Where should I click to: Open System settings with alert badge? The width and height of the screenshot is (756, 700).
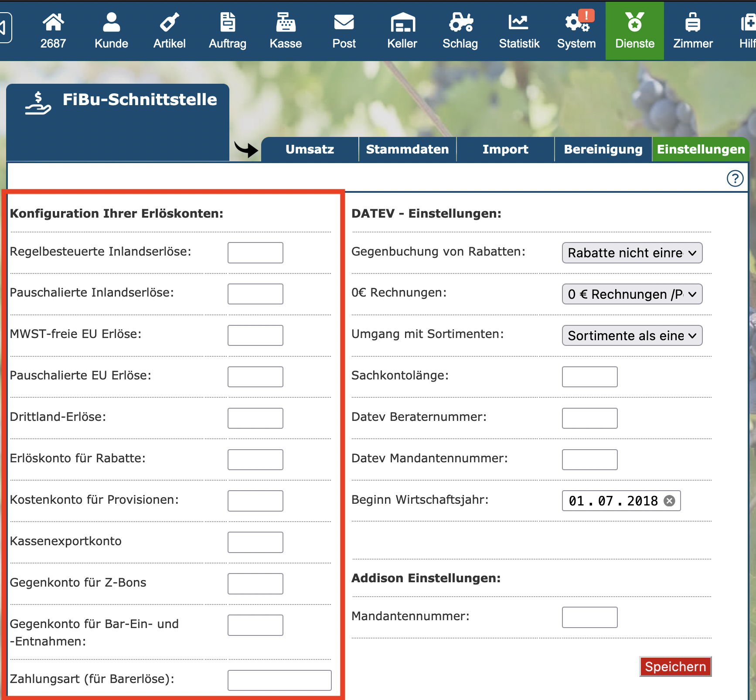tap(576, 31)
